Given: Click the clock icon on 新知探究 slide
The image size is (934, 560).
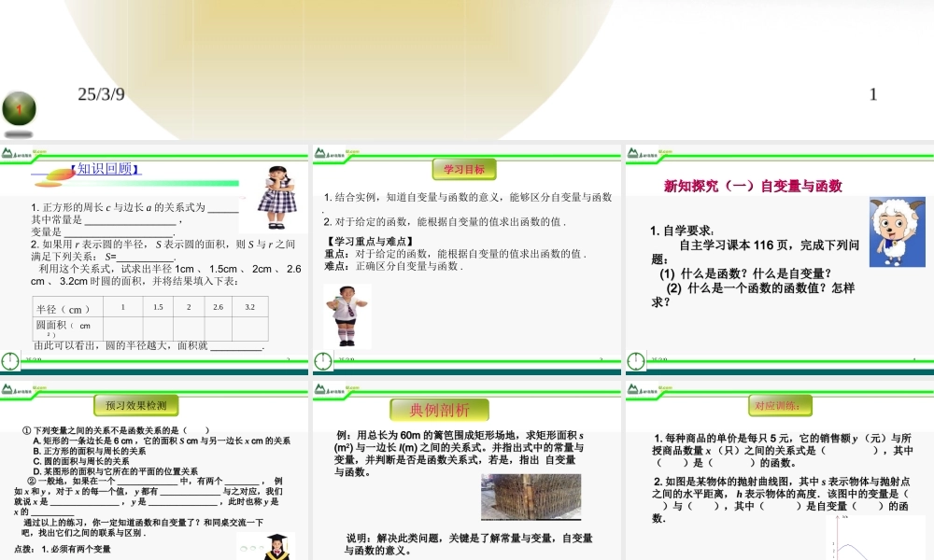Looking at the screenshot, I should [635, 360].
